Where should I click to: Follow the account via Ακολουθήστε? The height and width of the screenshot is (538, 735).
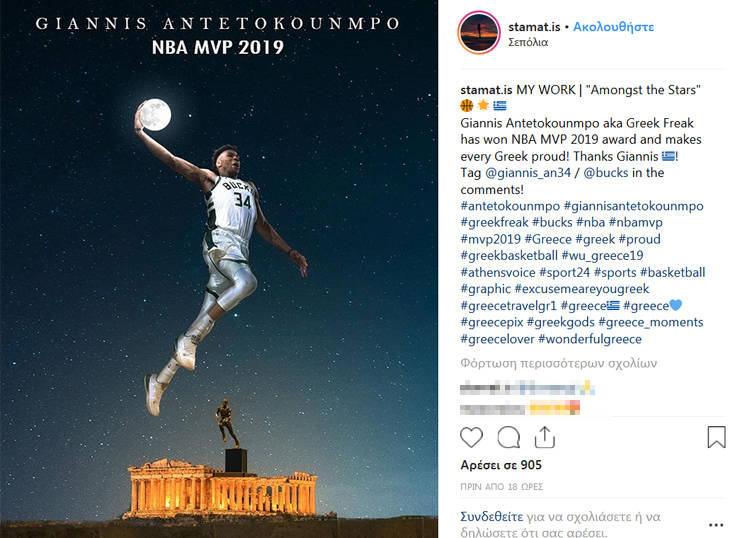613,27
